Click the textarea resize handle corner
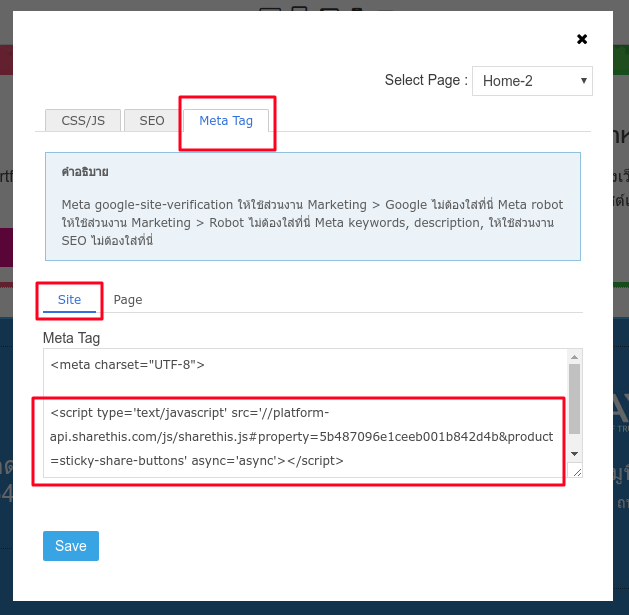Screen dimensions: 629x615 coord(576,471)
